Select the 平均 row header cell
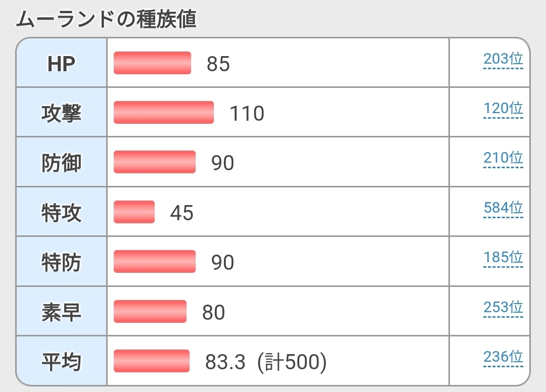This screenshot has width=546, height=392. 61,361
